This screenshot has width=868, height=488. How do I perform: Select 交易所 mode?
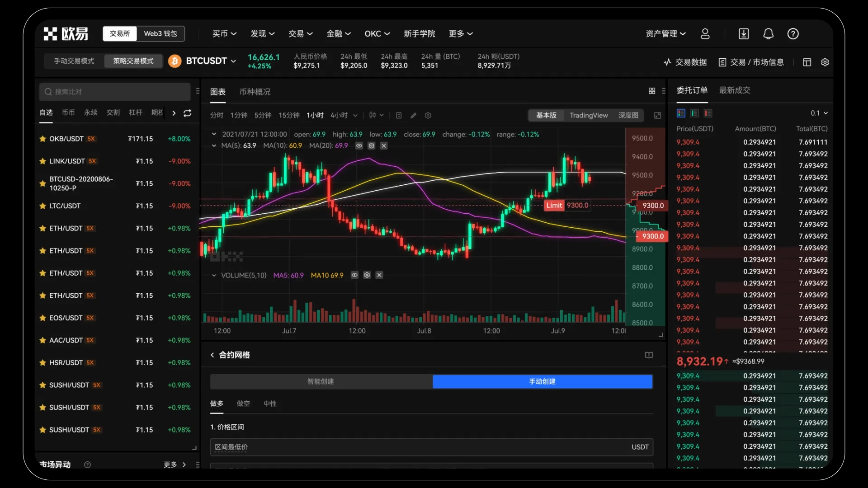click(x=120, y=33)
